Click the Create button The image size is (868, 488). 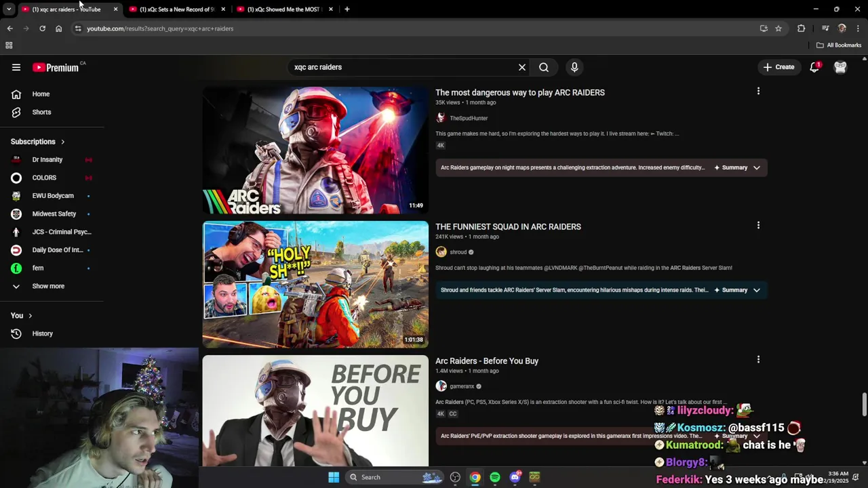tap(778, 67)
